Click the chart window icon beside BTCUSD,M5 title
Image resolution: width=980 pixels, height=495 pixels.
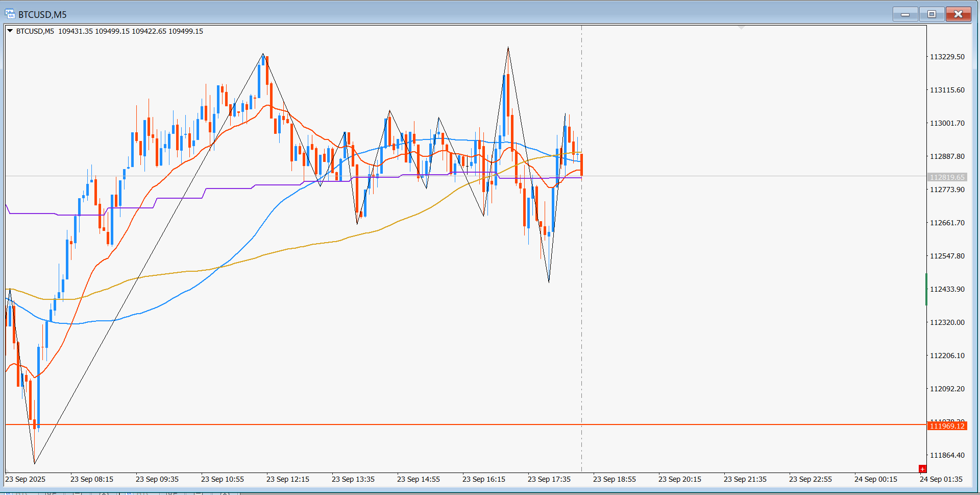coord(10,14)
